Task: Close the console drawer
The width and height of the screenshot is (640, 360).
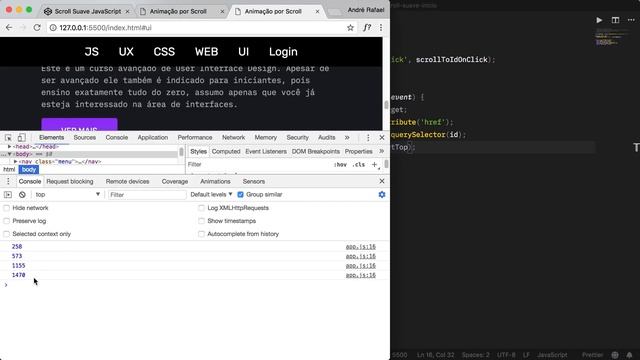Action: click(x=382, y=181)
